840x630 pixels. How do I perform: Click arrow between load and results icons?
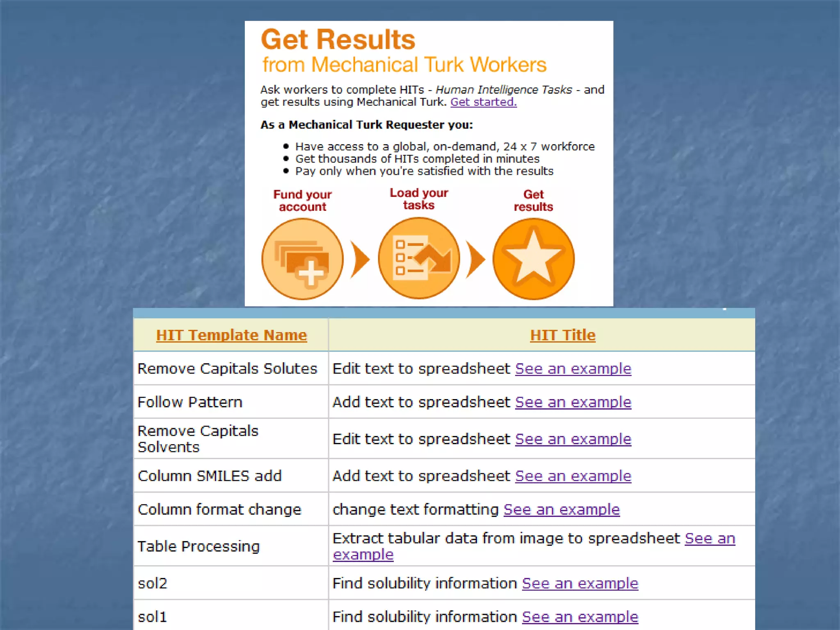476,259
